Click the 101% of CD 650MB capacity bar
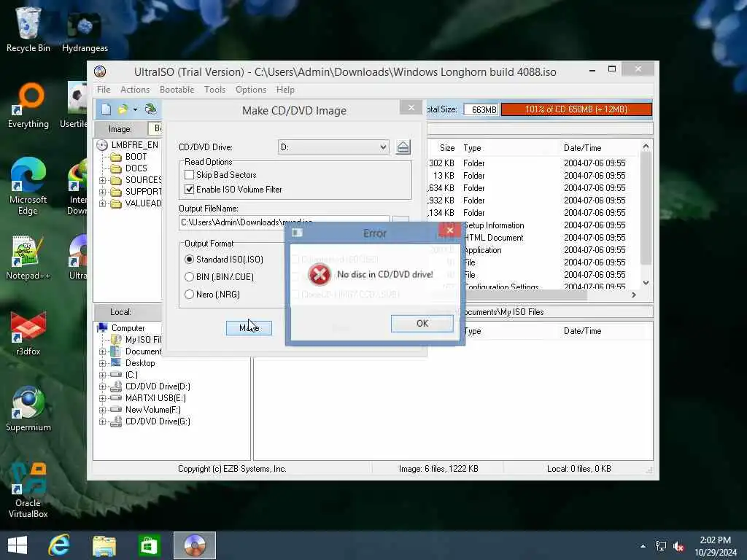Image resolution: width=747 pixels, height=560 pixels. pos(576,109)
